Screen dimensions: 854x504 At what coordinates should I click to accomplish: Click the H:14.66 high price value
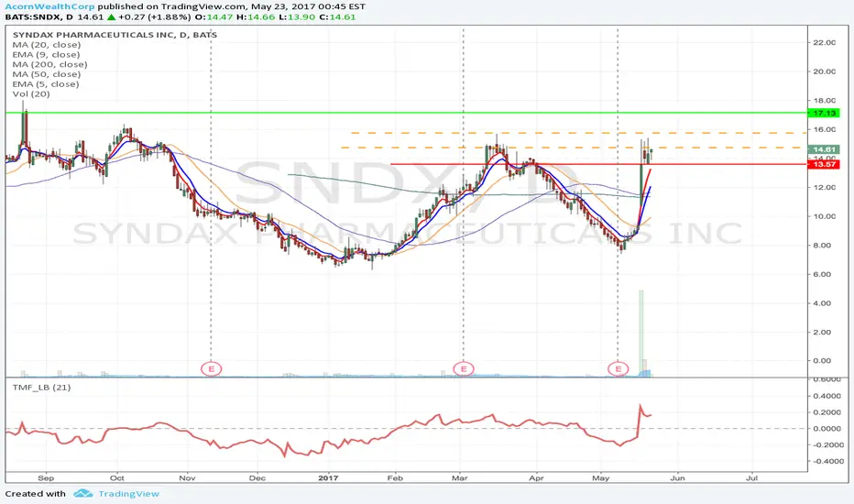tap(256, 16)
